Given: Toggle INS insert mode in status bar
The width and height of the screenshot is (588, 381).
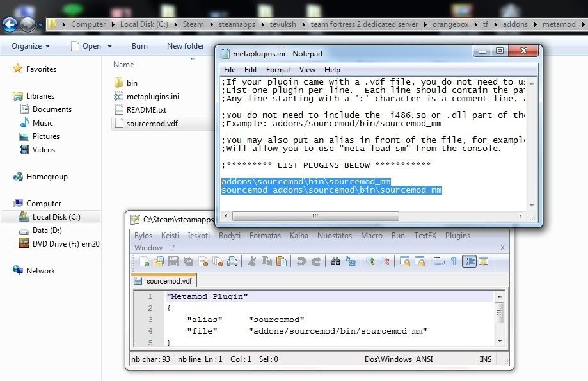Looking at the screenshot, I should 486,359.
